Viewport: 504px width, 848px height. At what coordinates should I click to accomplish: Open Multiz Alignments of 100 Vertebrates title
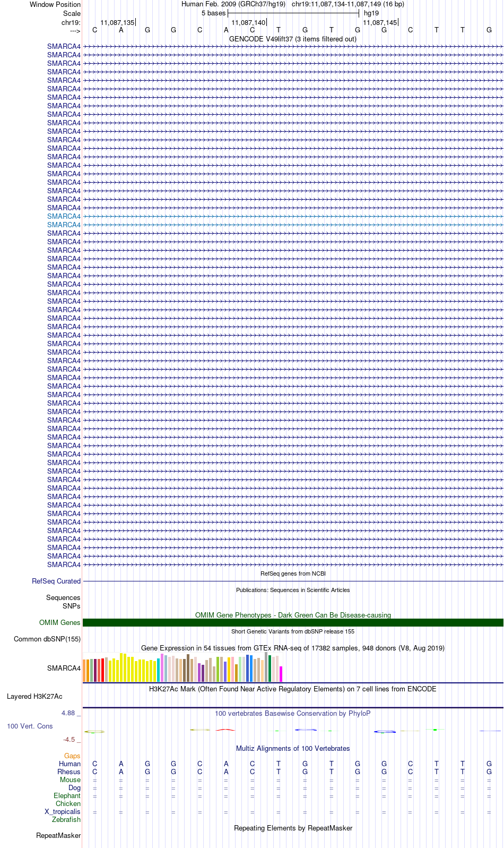tap(293, 749)
